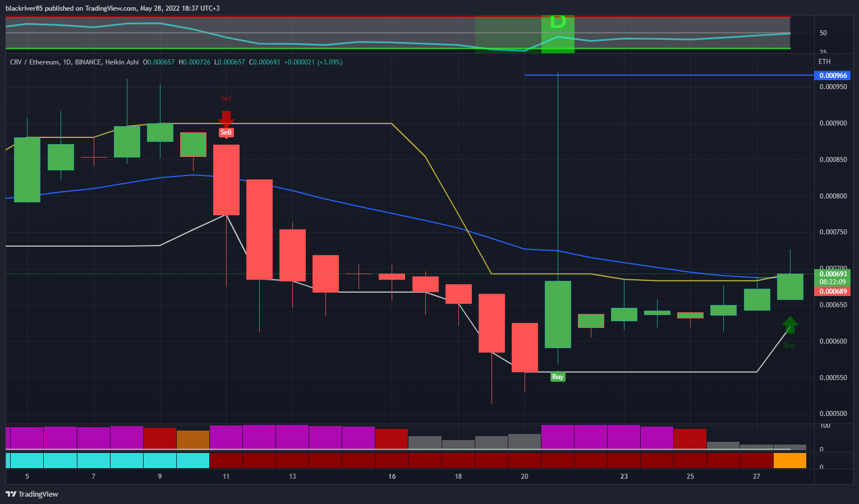
Task: Click the faint Buy text below the green arrow
Action: 790,345
